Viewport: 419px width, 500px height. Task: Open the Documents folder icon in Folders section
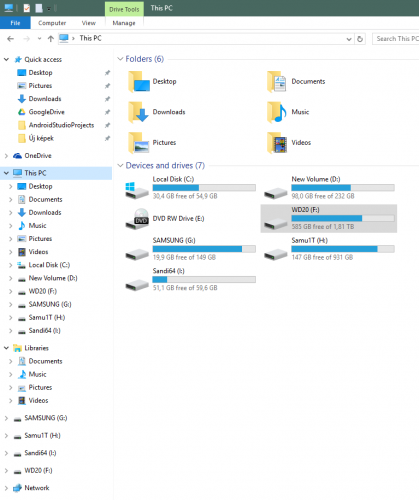tap(277, 81)
